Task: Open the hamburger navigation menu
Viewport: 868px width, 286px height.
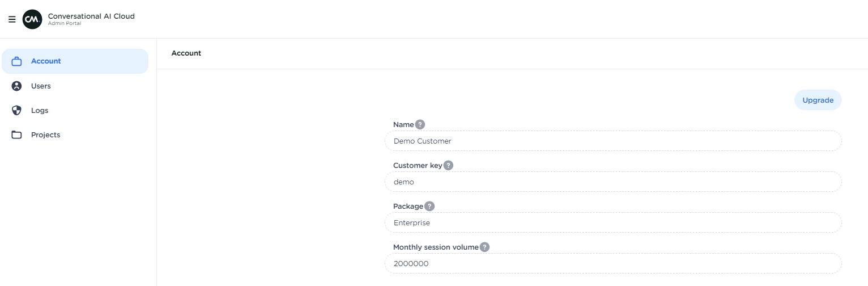Action: pyautogui.click(x=12, y=19)
